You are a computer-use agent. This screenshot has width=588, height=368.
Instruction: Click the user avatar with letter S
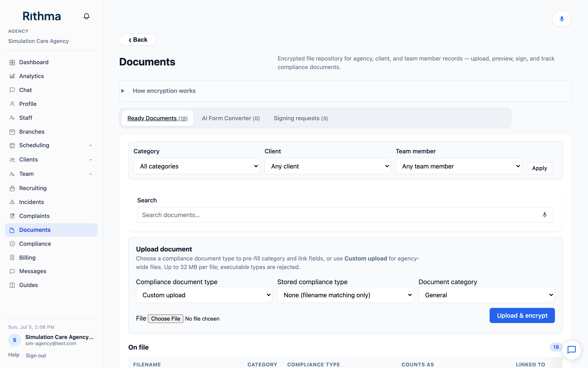[14, 340]
